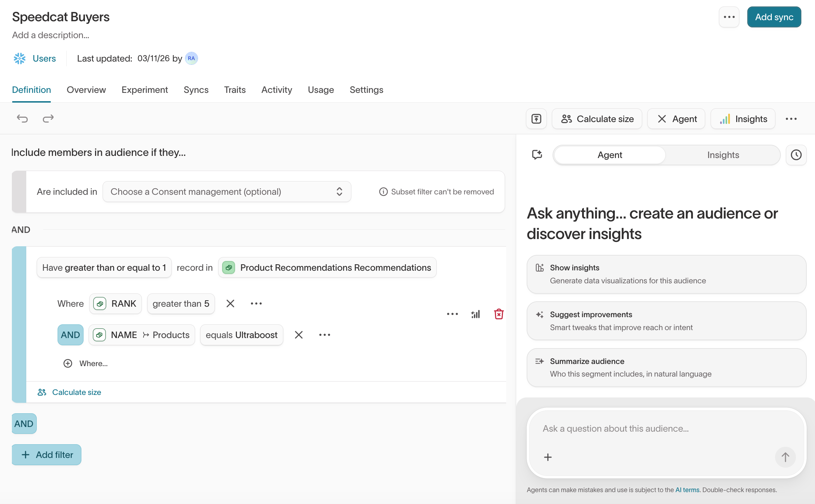Open the Overview tab
815x504 pixels.
coord(86,90)
